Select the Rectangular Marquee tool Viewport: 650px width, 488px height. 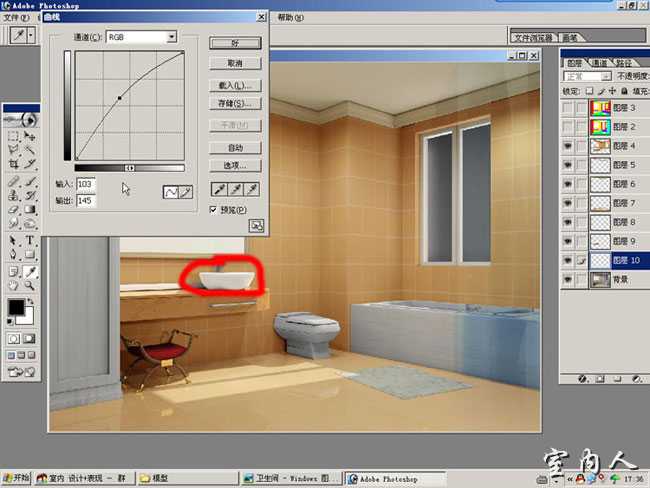tap(13, 136)
